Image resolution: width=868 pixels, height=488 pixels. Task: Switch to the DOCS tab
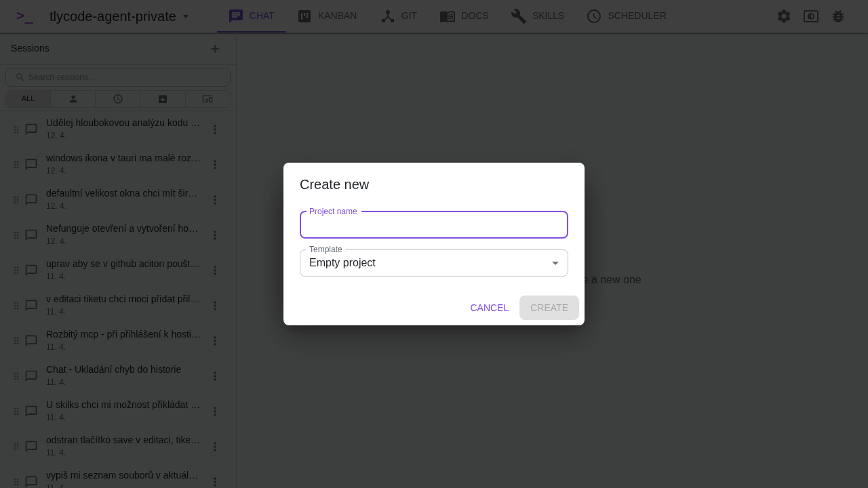click(465, 16)
